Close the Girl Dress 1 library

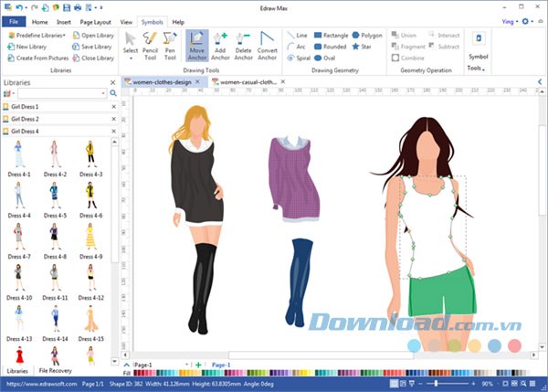113,107
